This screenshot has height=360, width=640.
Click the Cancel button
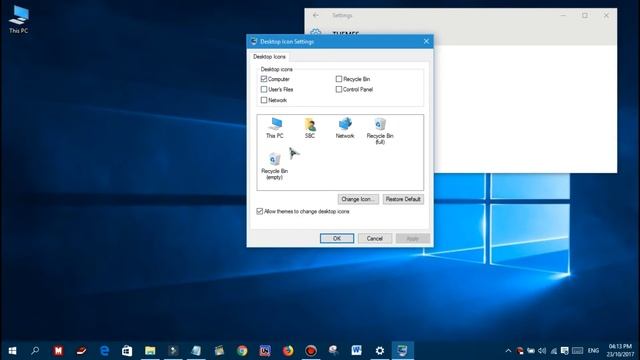[375, 238]
